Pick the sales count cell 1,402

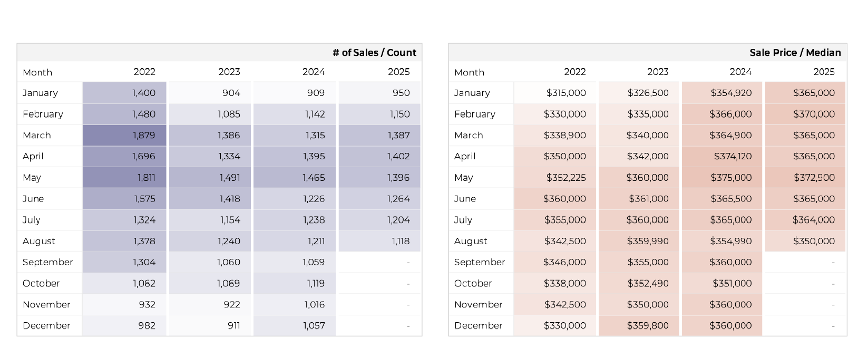click(379, 156)
